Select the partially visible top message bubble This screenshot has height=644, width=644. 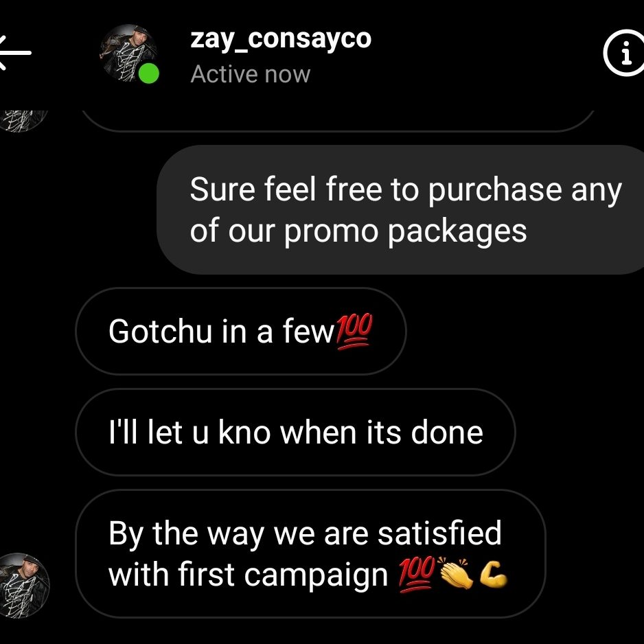(x=338, y=121)
